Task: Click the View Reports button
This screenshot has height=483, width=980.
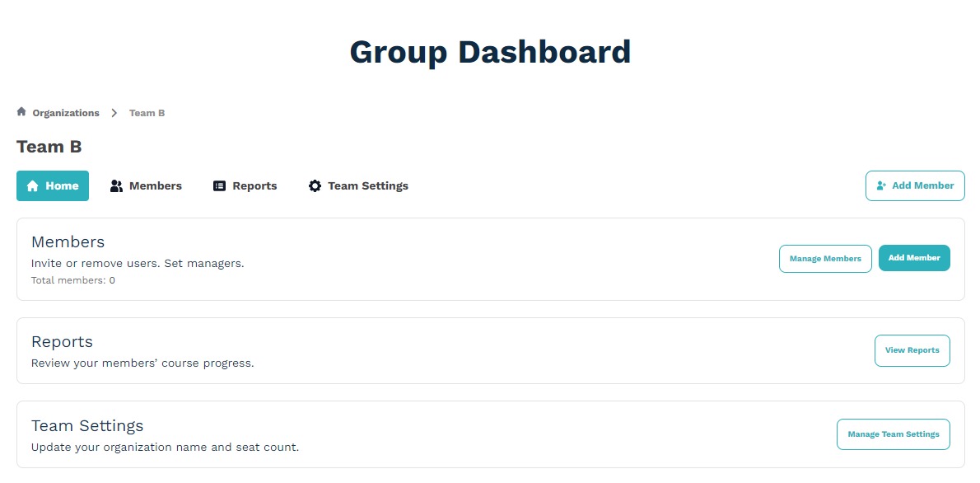Action: tap(912, 350)
